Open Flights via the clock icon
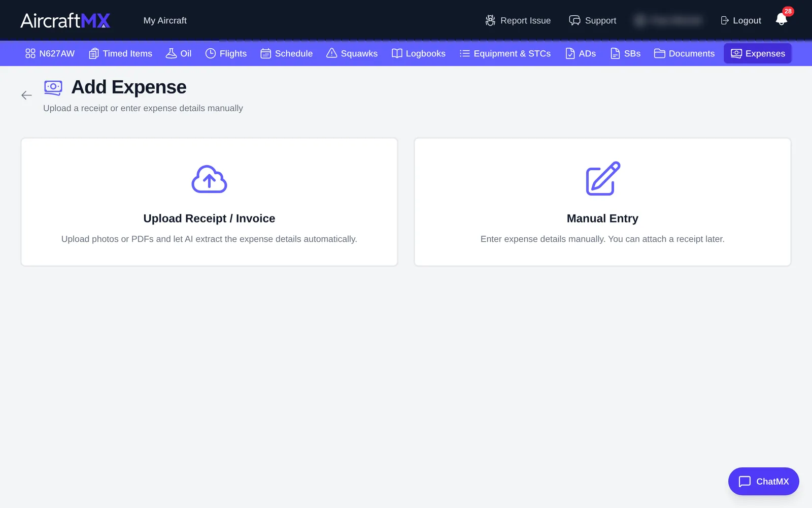This screenshot has width=812, height=508. pos(211,53)
